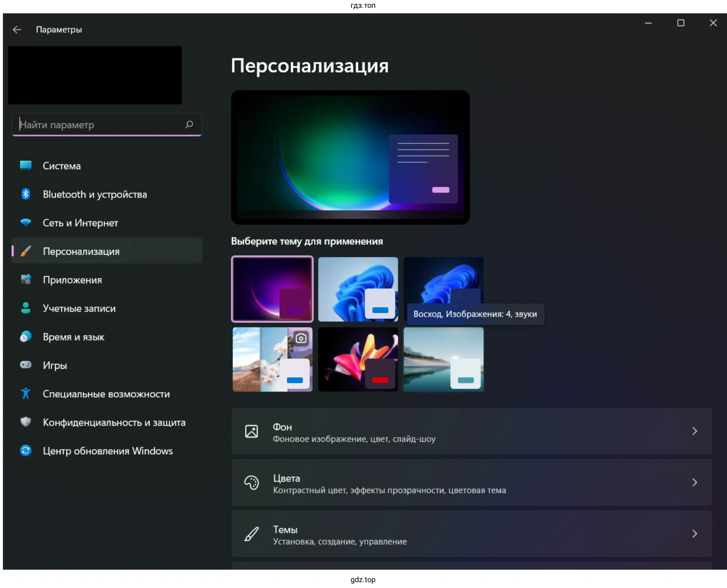
Task: Click the Учетные записи person icon
Action: pyautogui.click(x=26, y=308)
